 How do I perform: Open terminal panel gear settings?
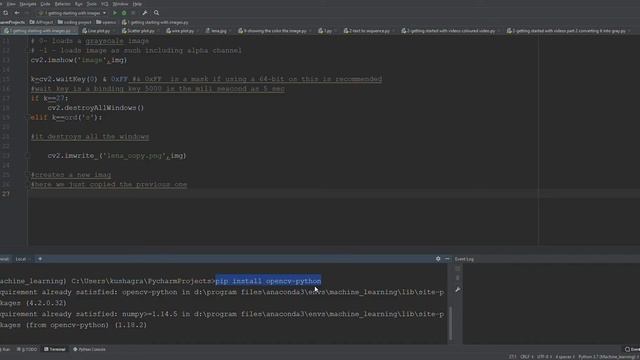438,259
